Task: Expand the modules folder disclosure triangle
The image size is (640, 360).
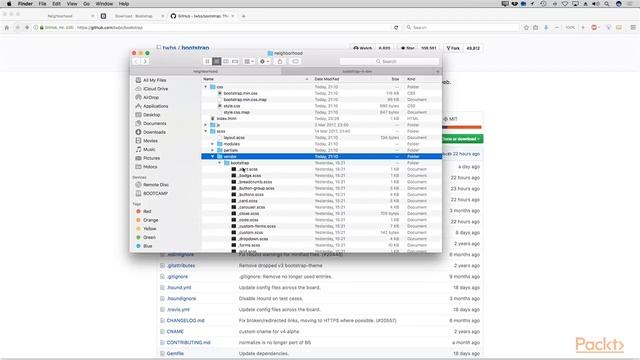Action: click(x=213, y=144)
